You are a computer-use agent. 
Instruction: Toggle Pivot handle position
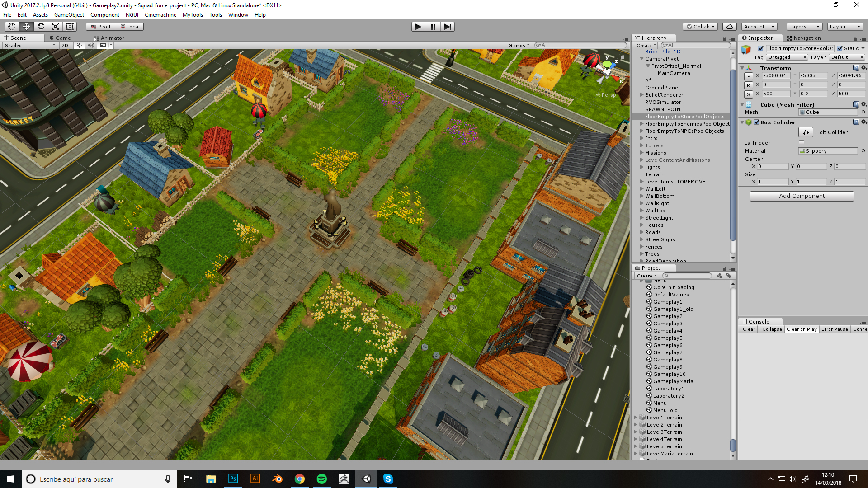coord(101,27)
